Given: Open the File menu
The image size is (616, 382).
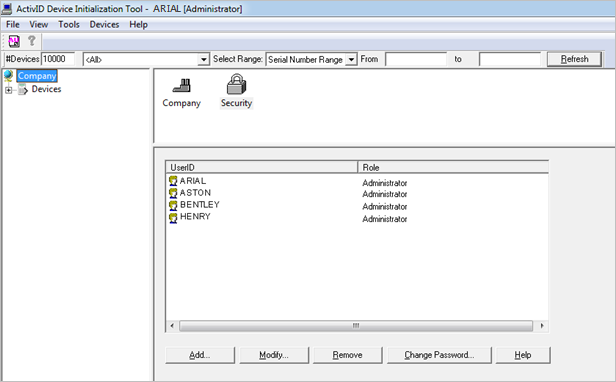Looking at the screenshot, I should pyautogui.click(x=13, y=24).
